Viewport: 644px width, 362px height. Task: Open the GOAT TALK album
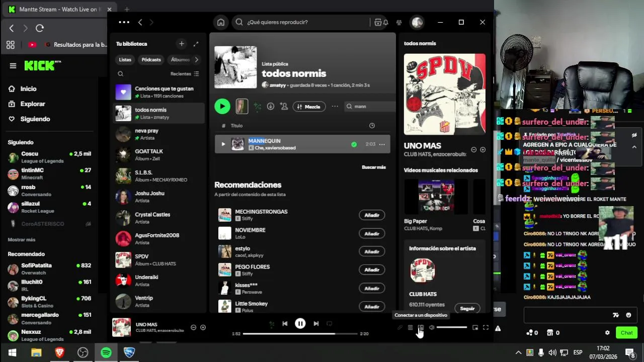click(159, 155)
